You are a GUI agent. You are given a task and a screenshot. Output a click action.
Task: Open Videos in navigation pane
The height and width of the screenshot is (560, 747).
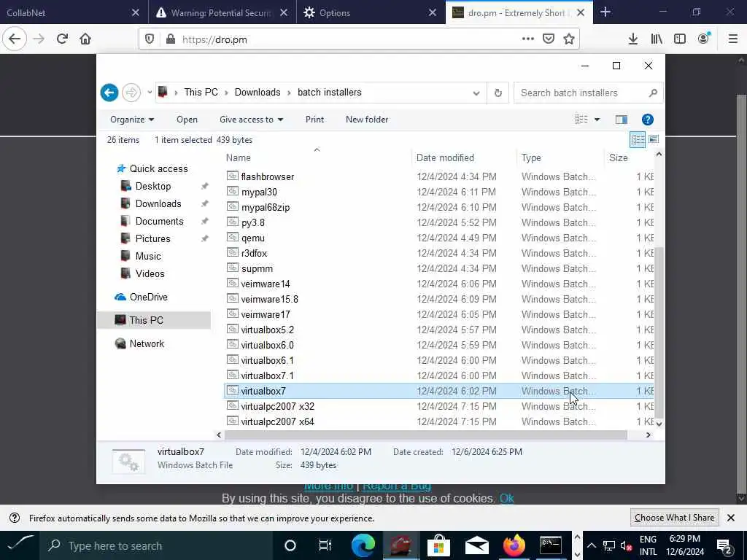(150, 274)
